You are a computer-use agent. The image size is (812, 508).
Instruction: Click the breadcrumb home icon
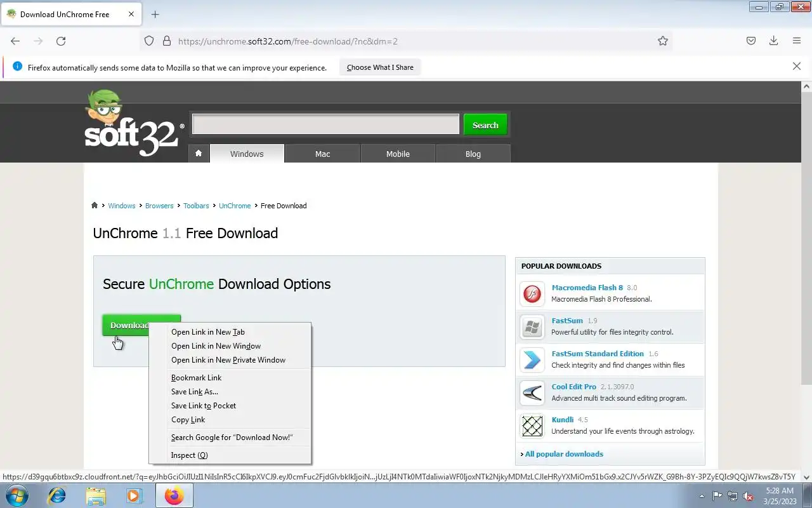pyautogui.click(x=95, y=205)
